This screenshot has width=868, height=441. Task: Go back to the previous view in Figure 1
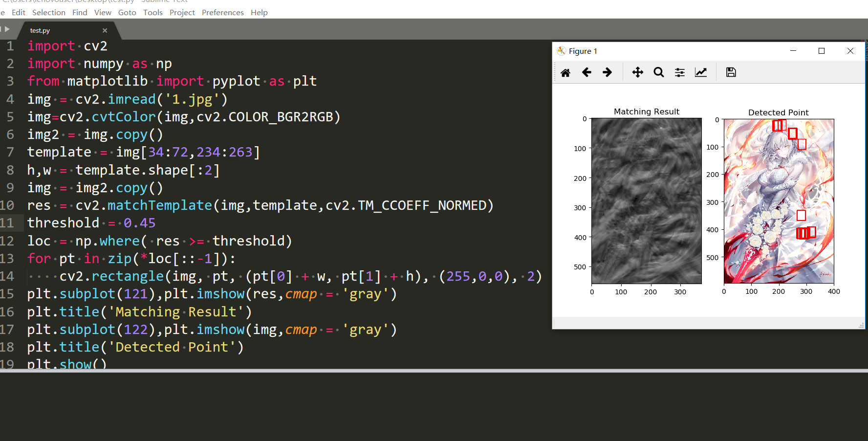click(586, 72)
